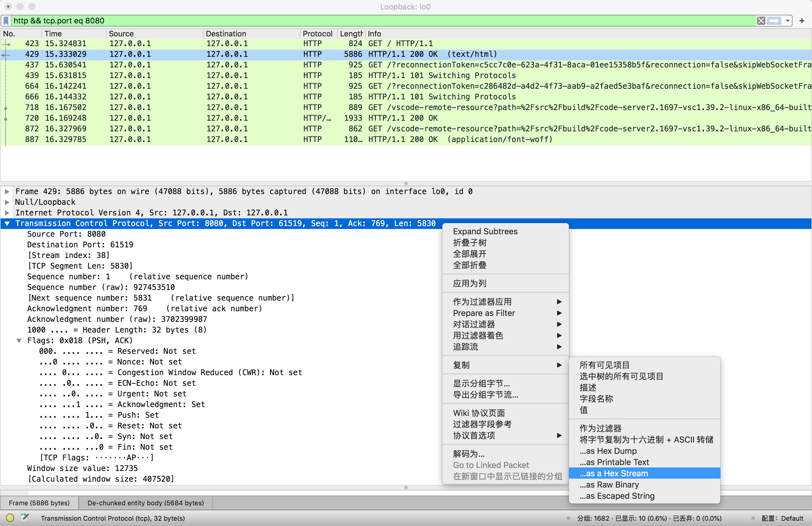This screenshot has width=812, height=526.
Task: Select the Source Port: 8080 field
Action: [x=67, y=234]
